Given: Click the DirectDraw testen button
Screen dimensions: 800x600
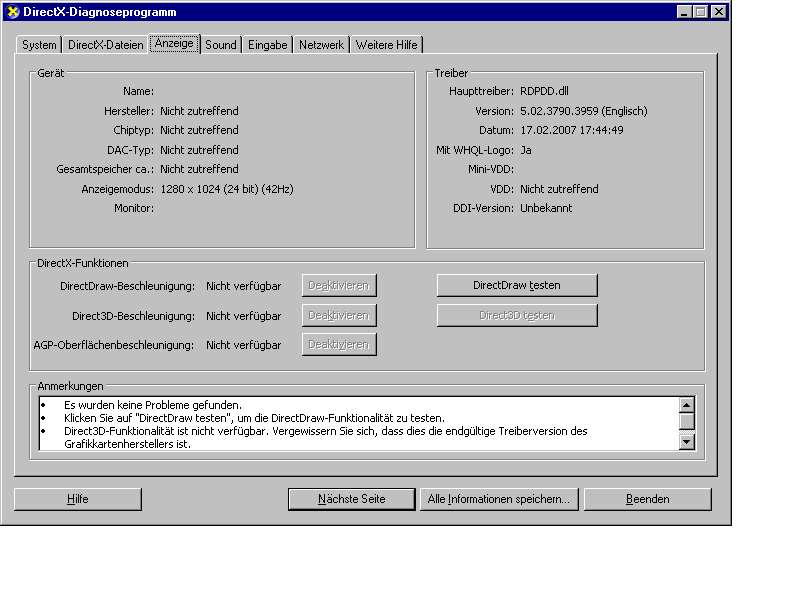Looking at the screenshot, I should [x=517, y=285].
